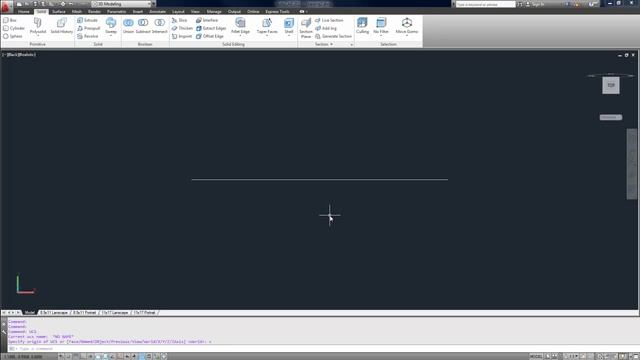Click the Intersect boolean tool

pyautogui.click(x=160, y=25)
